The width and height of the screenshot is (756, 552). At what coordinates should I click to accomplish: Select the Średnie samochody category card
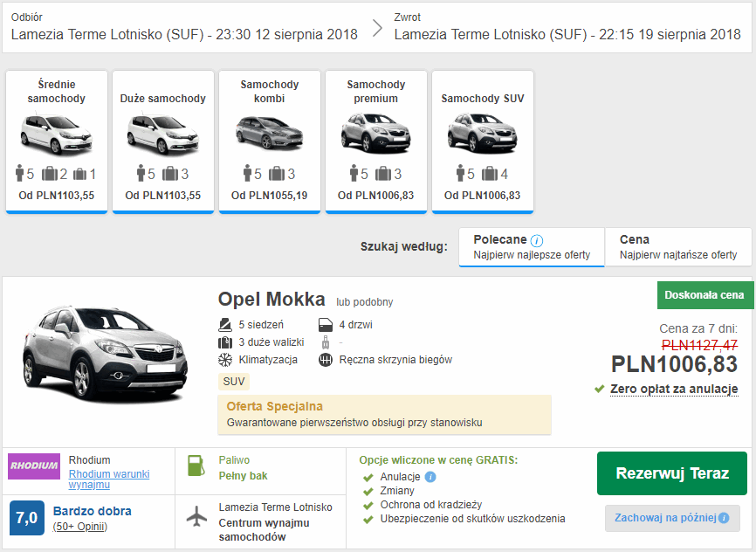pos(57,141)
